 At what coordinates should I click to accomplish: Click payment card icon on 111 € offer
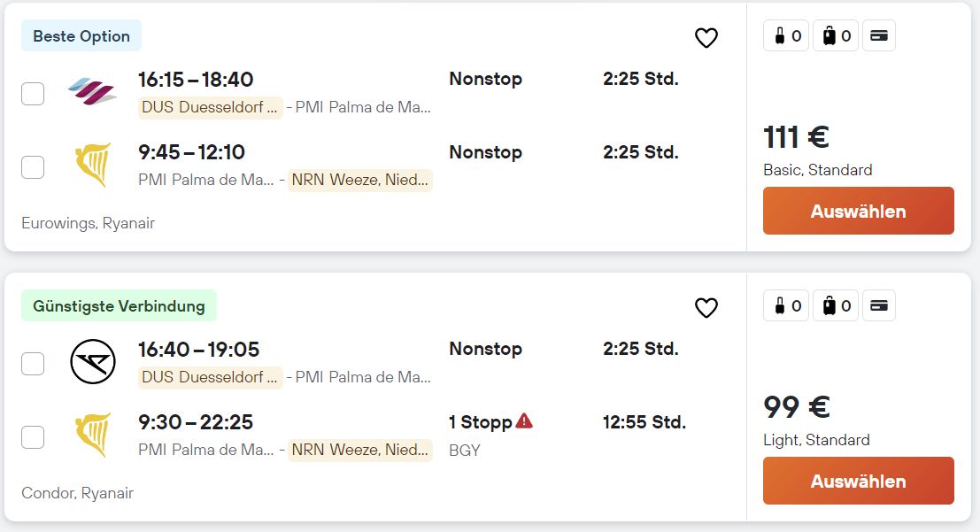click(879, 35)
